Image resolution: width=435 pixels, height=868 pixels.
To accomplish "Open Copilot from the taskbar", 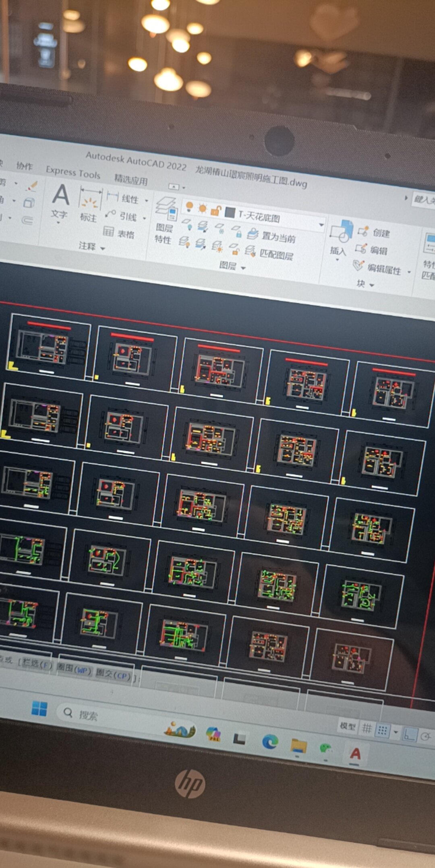I will [213, 734].
